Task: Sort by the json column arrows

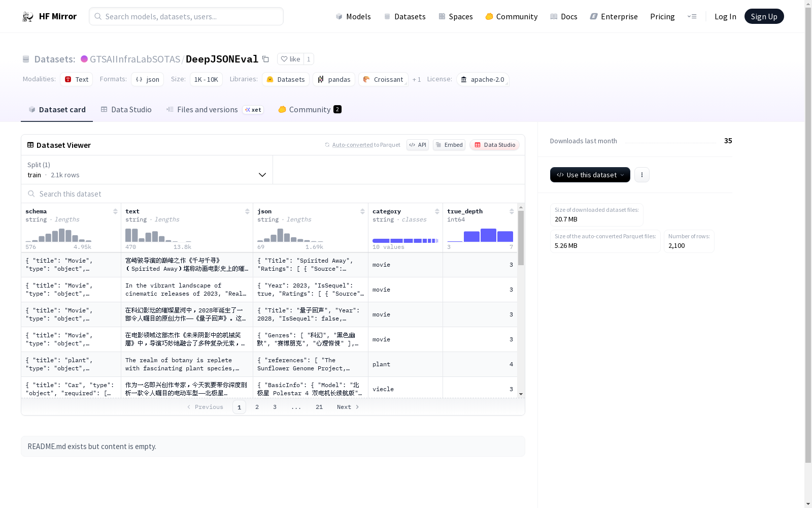Action: 362,211
